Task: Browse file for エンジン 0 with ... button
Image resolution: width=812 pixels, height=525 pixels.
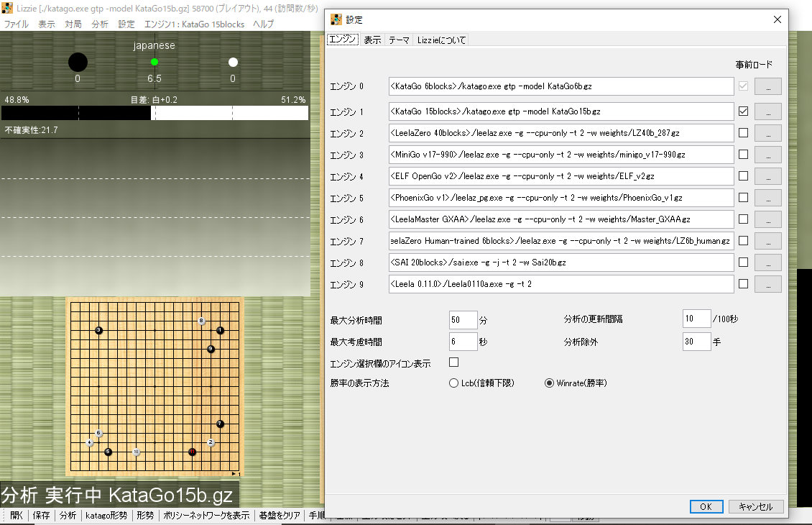Action: point(768,86)
